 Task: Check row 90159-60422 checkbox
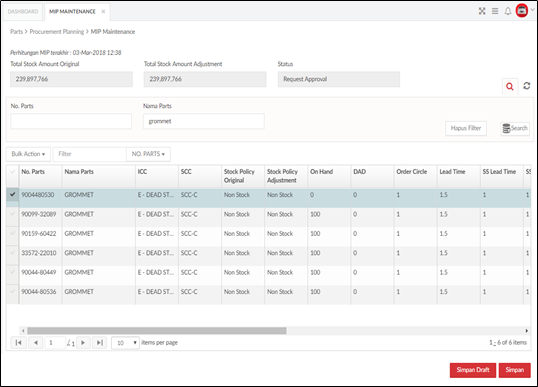click(x=13, y=233)
